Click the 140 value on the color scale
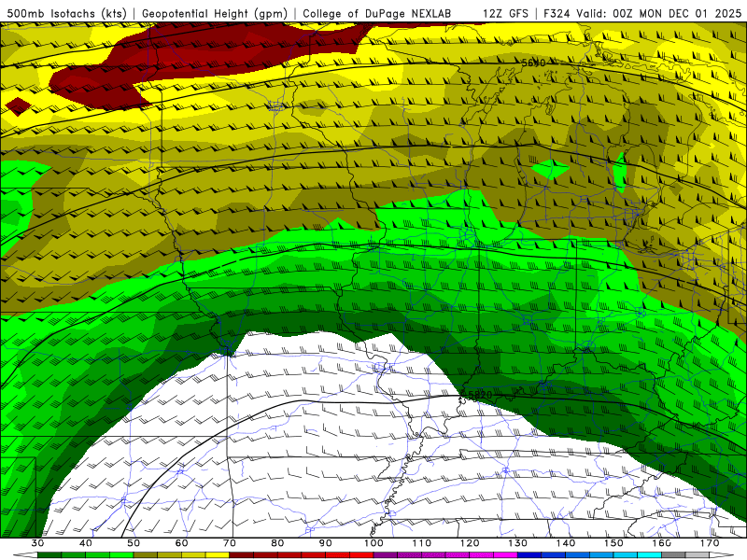The width and height of the screenshot is (747, 560). point(566,543)
